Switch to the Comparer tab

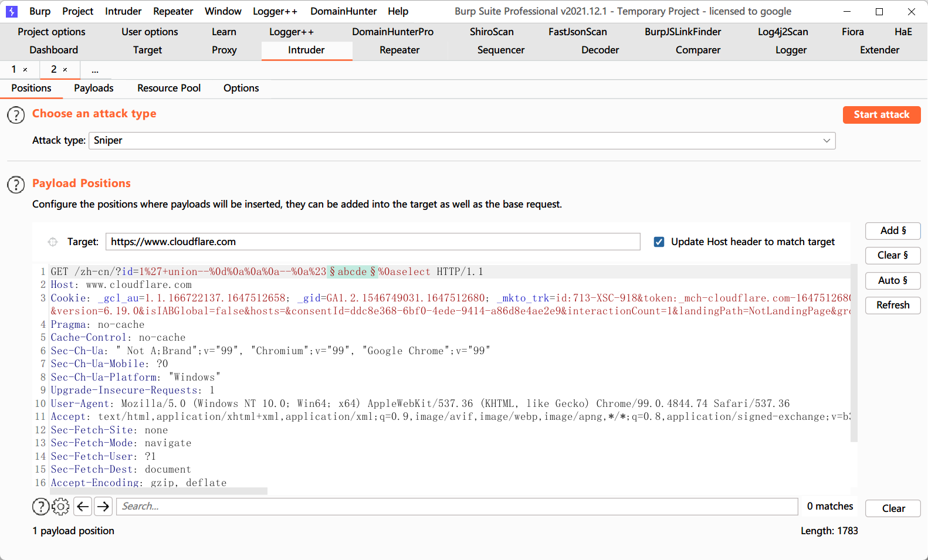pyautogui.click(x=698, y=50)
